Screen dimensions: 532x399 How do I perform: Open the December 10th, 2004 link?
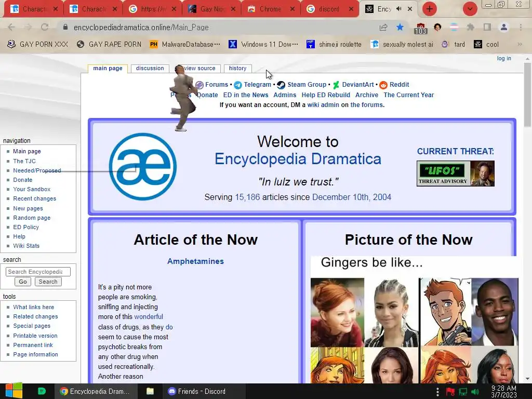click(352, 197)
